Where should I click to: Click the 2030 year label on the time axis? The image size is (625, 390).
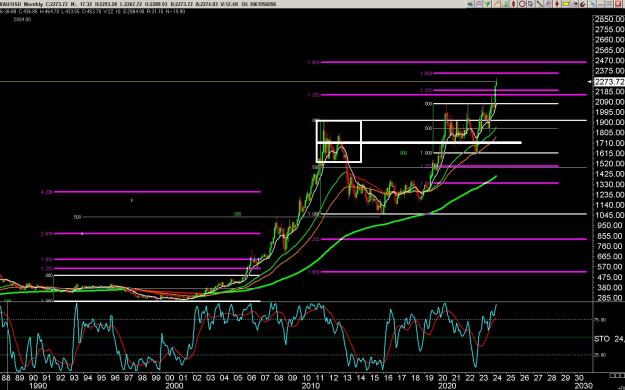(583, 386)
